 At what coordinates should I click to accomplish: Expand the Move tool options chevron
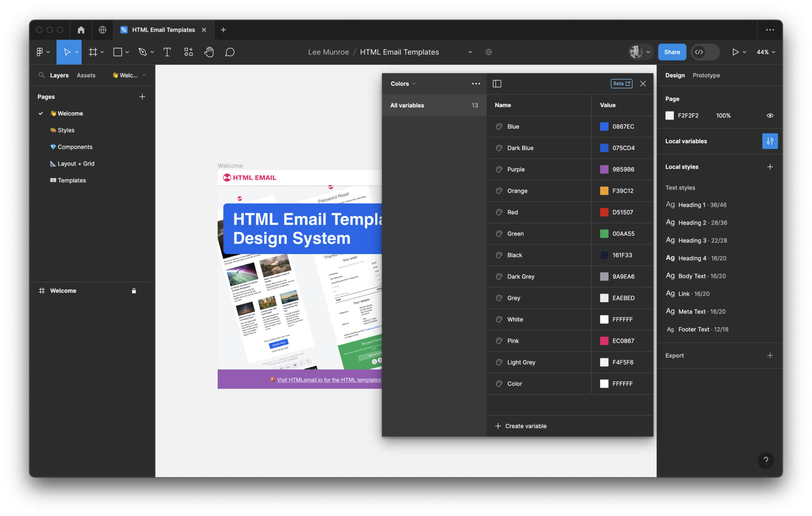coord(77,52)
